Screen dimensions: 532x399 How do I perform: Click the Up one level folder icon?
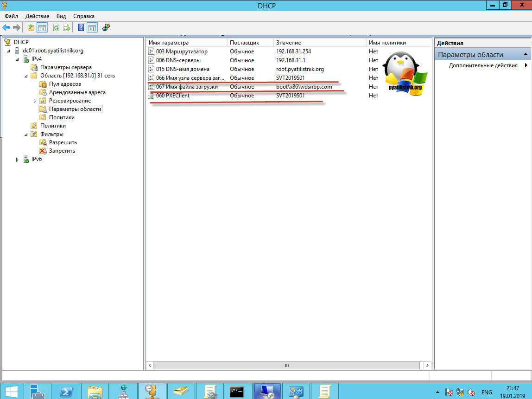(31, 28)
